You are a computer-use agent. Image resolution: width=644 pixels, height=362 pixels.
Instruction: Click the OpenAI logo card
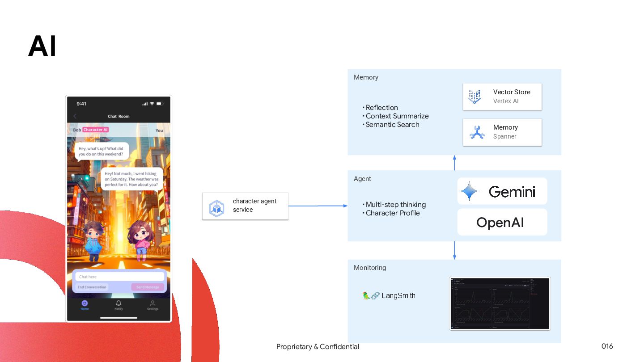point(502,222)
